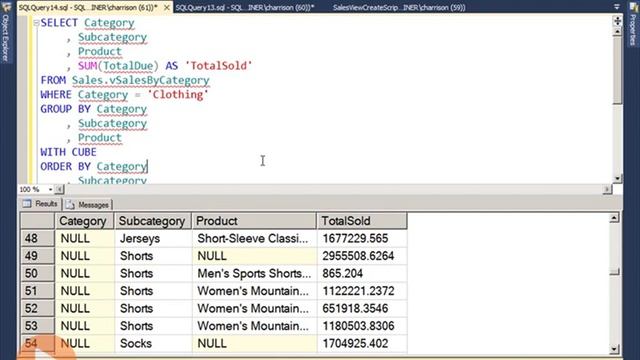Click Category in ORDER BY line

tap(122, 167)
